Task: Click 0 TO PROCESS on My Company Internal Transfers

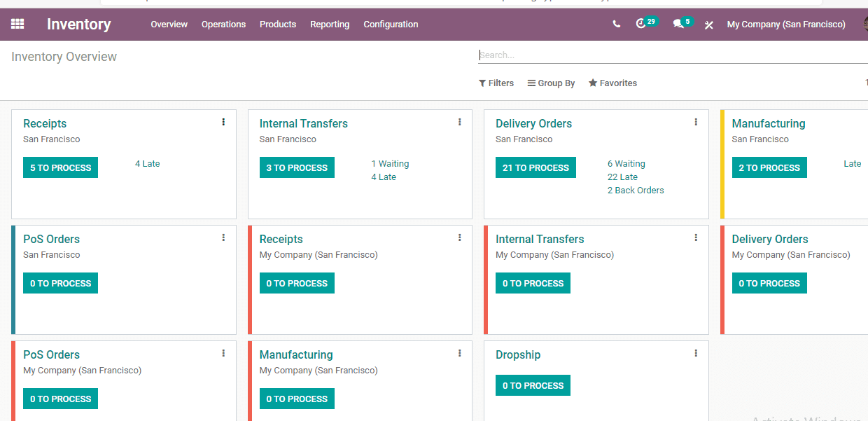Action: click(x=533, y=283)
